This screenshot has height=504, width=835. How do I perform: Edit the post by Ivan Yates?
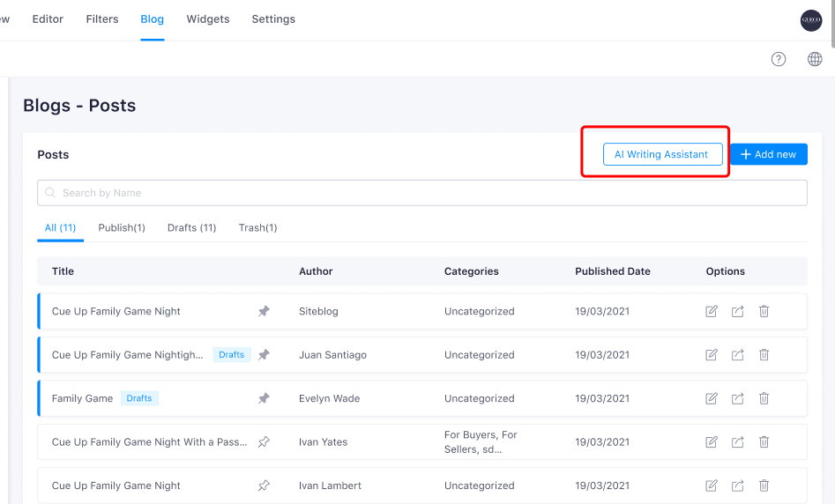712,442
